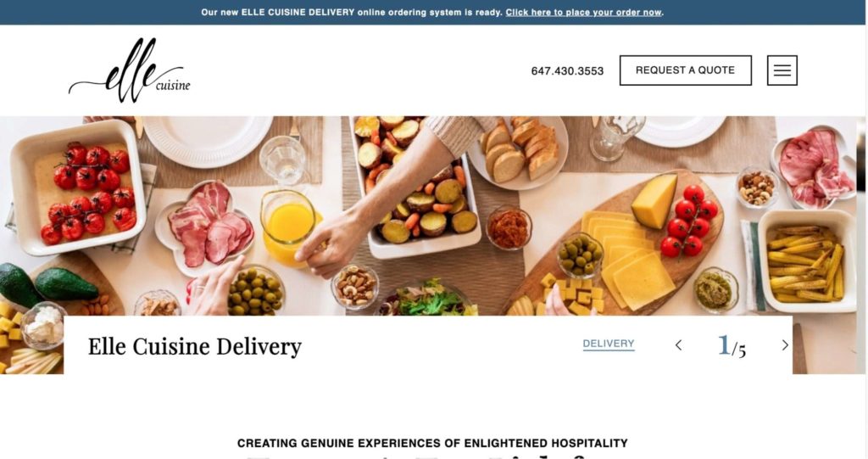Click the roasted tomatoes dish in hero photo

[77, 188]
